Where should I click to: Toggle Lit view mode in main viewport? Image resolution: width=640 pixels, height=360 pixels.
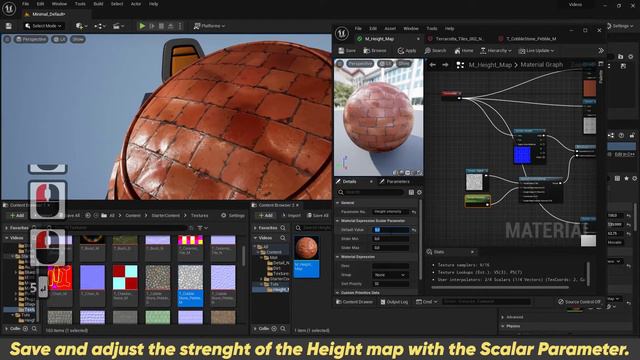point(60,40)
